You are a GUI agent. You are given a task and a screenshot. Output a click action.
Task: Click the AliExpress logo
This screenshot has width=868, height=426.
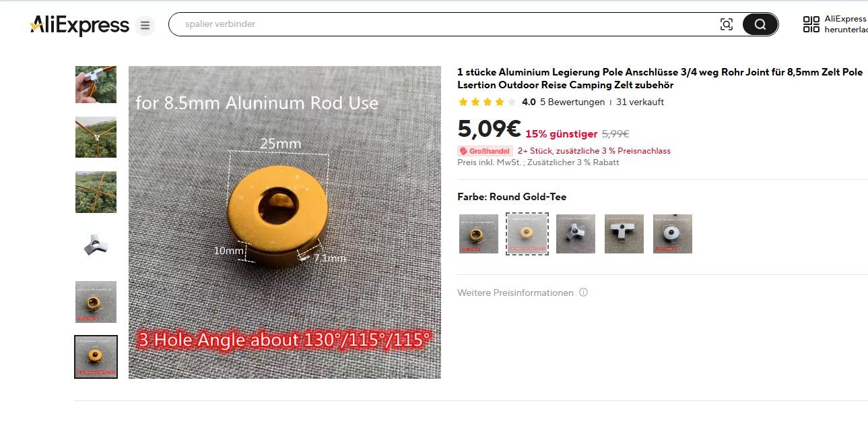[x=79, y=26]
